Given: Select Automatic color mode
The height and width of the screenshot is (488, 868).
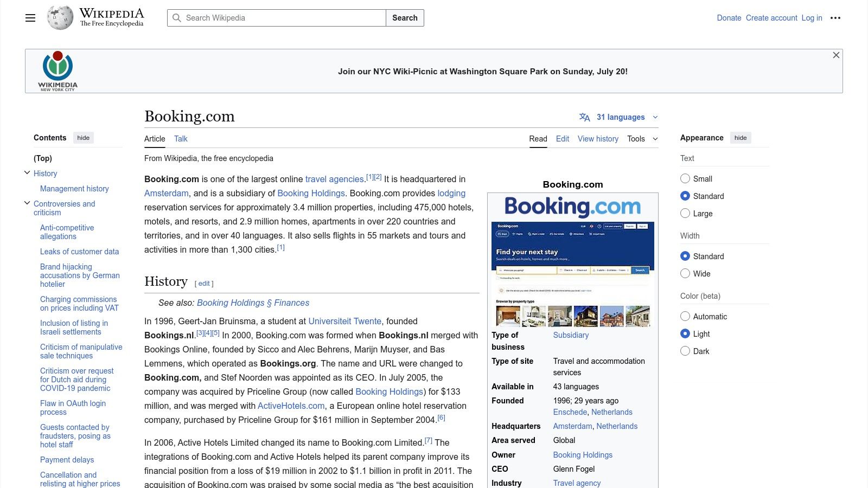Looking at the screenshot, I should pyautogui.click(x=685, y=316).
